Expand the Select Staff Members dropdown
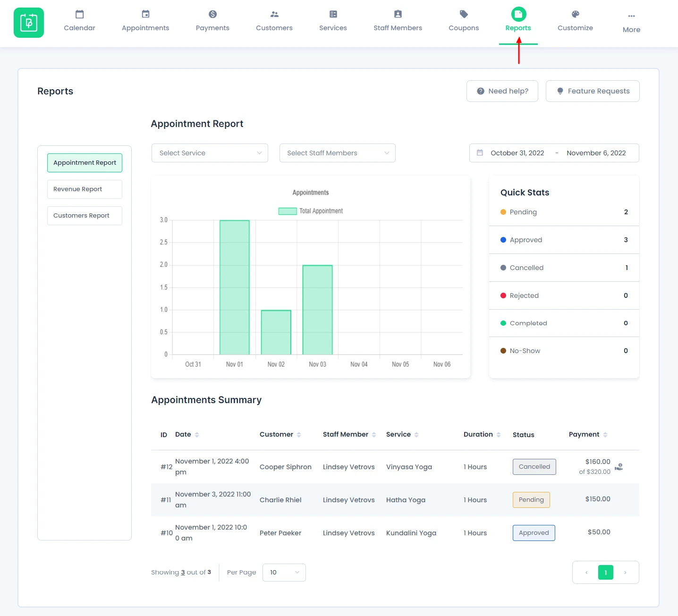 337,152
